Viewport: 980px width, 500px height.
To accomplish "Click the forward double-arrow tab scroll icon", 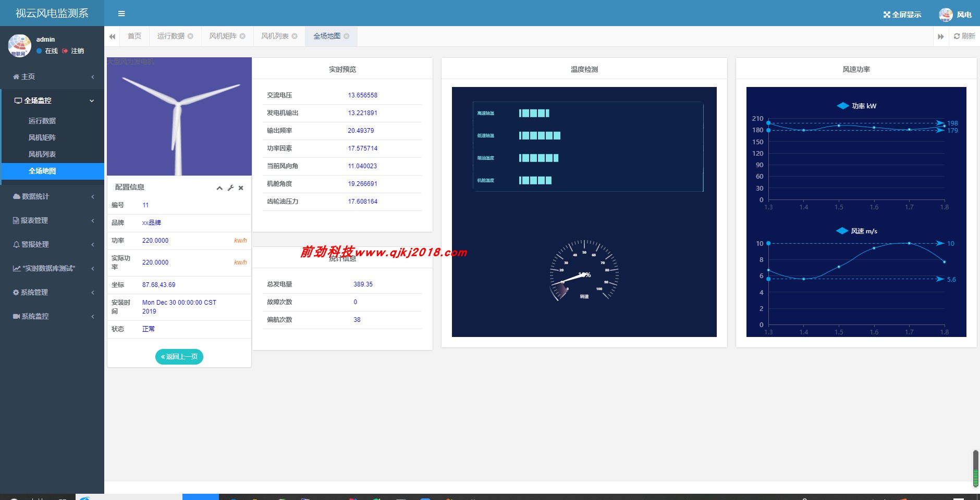I will [941, 36].
